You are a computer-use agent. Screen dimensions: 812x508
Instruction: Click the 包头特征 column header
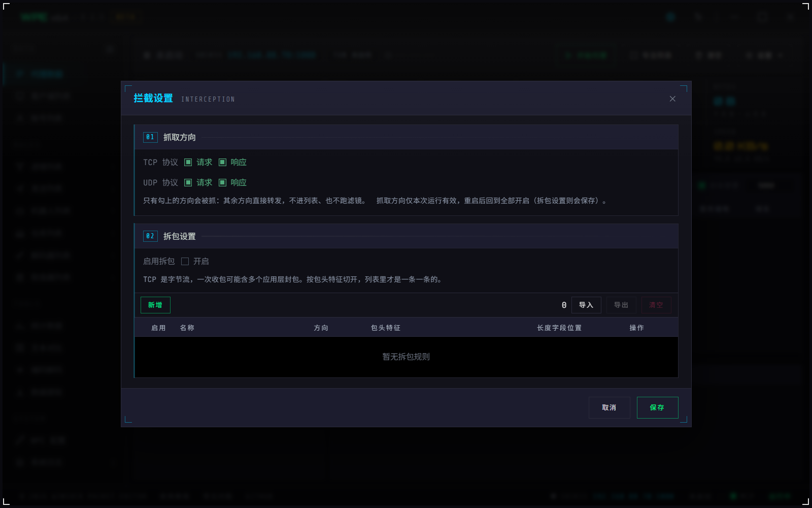coord(386,328)
